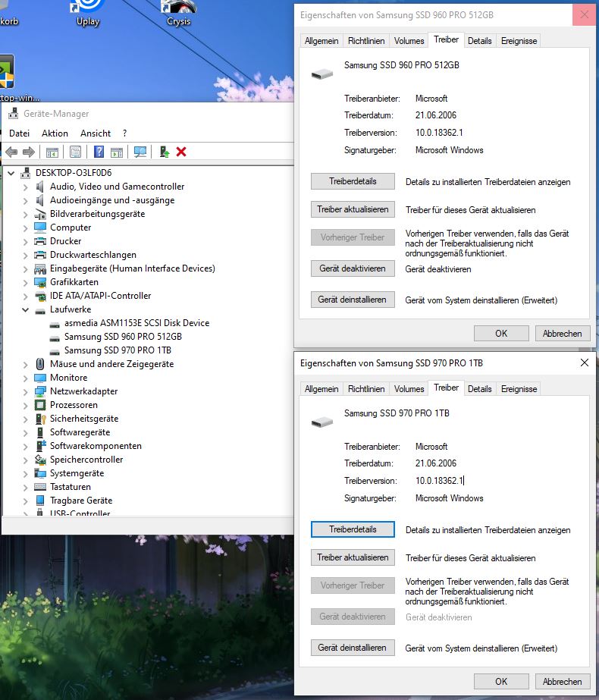The image size is (599, 700).
Task: Click the Sicherheitsgeräte key icon
Action: 40,419
